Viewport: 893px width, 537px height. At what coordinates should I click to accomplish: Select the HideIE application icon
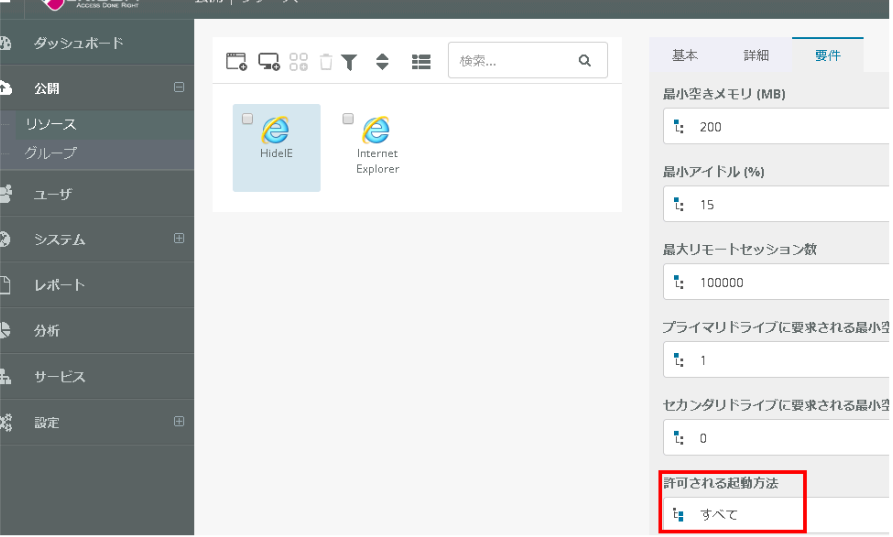(x=275, y=130)
